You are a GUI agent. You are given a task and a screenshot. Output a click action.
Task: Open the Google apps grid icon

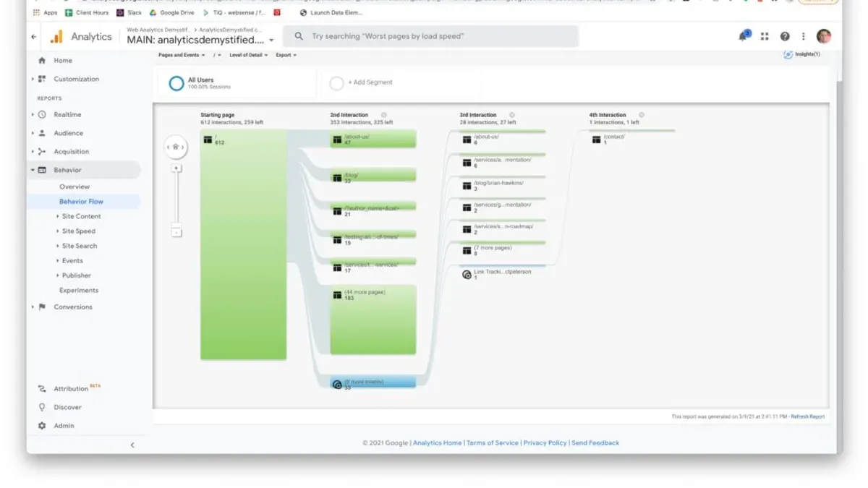click(765, 36)
